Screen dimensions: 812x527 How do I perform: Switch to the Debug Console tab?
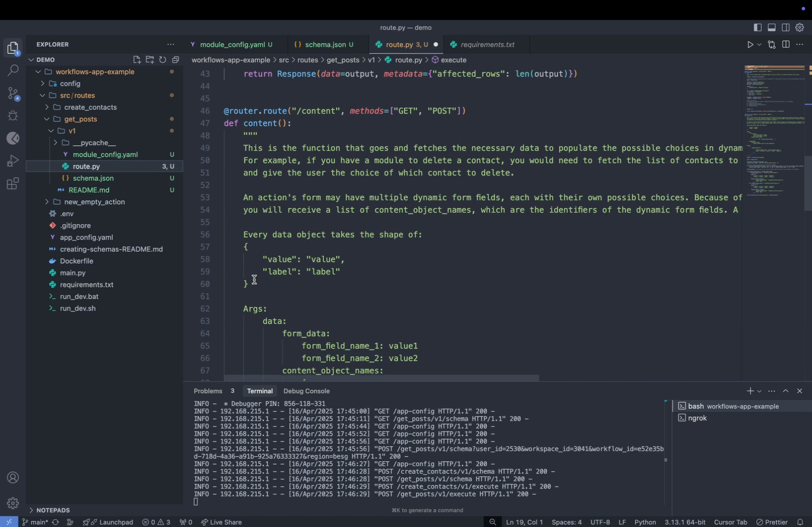click(x=306, y=391)
